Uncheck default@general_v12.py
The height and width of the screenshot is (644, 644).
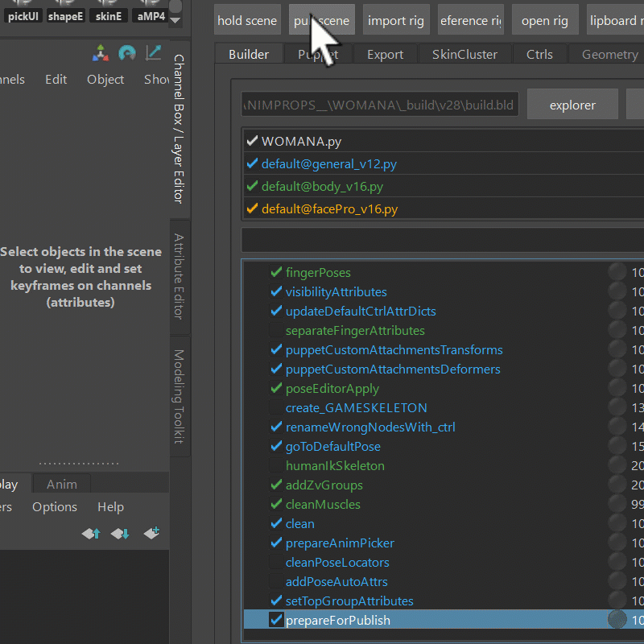(x=252, y=163)
